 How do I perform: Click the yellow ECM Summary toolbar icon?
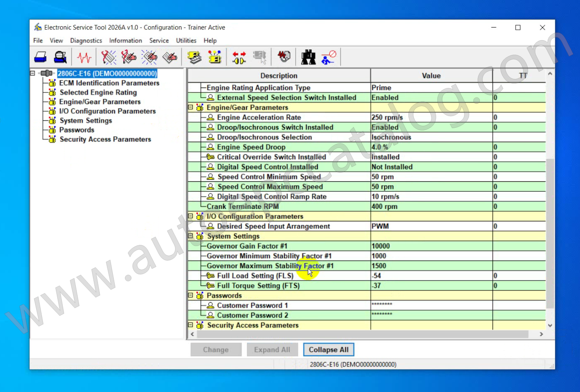tap(195, 57)
